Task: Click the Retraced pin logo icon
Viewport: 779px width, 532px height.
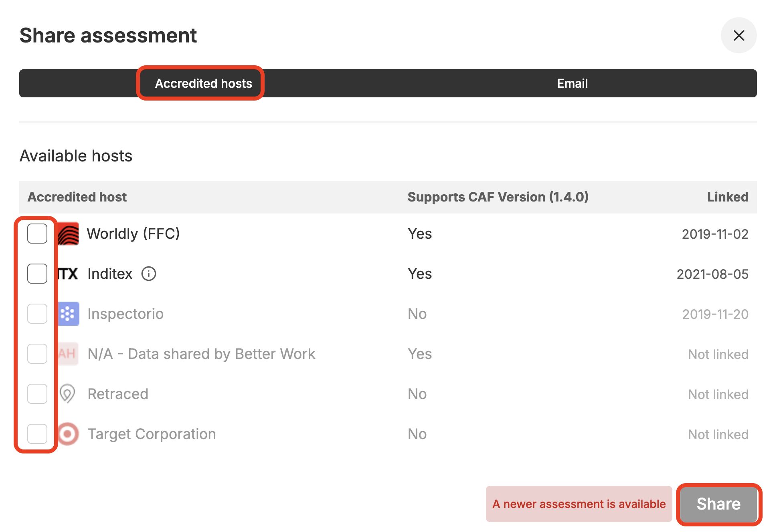Action: point(67,394)
